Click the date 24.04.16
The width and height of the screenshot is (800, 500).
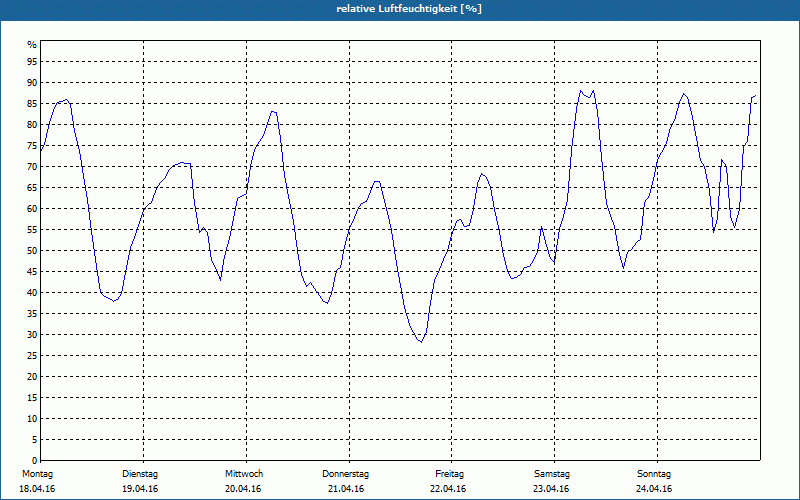pos(654,489)
